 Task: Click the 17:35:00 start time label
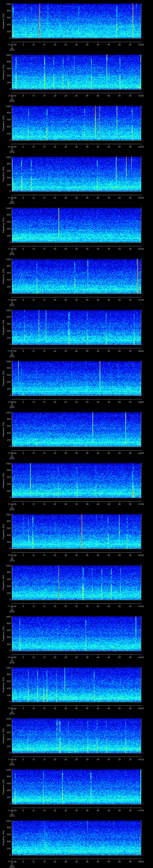(12, 249)
